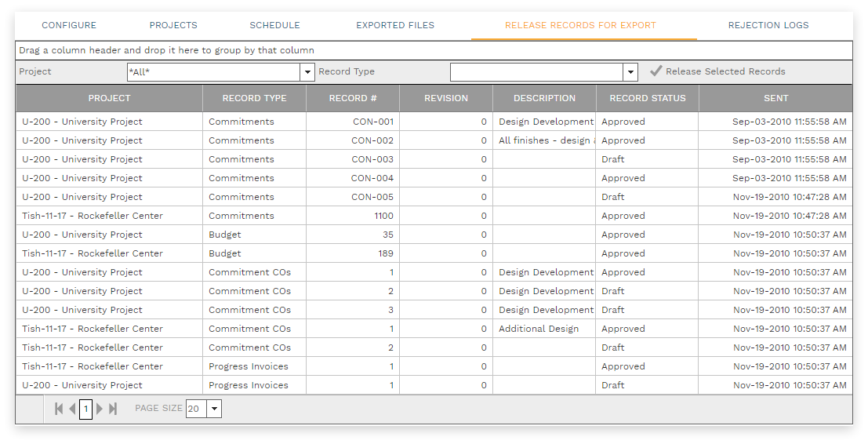The image size is (868, 444).
Task: Sort by the Revision column header
Action: click(446, 98)
